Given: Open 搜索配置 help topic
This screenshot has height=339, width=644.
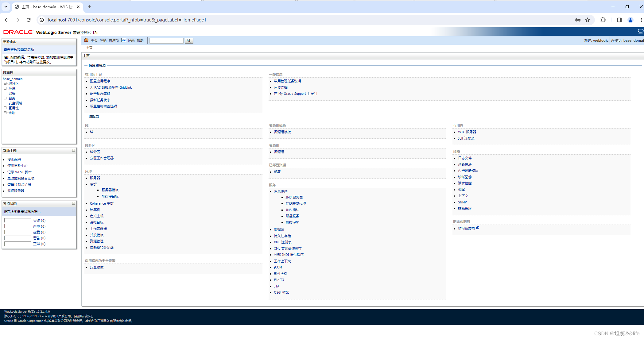Looking at the screenshot, I should pos(14,160).
